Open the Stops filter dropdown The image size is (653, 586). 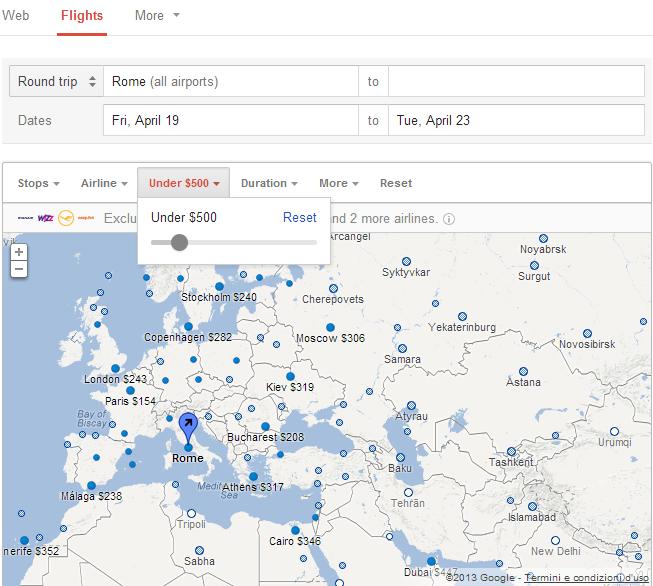click(38, 183)
